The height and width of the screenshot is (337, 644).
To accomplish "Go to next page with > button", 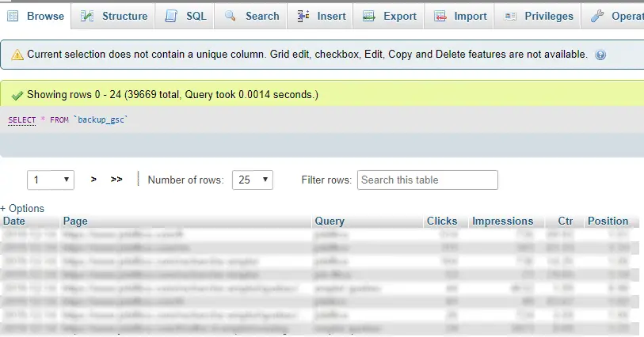I will click(93, 179).
